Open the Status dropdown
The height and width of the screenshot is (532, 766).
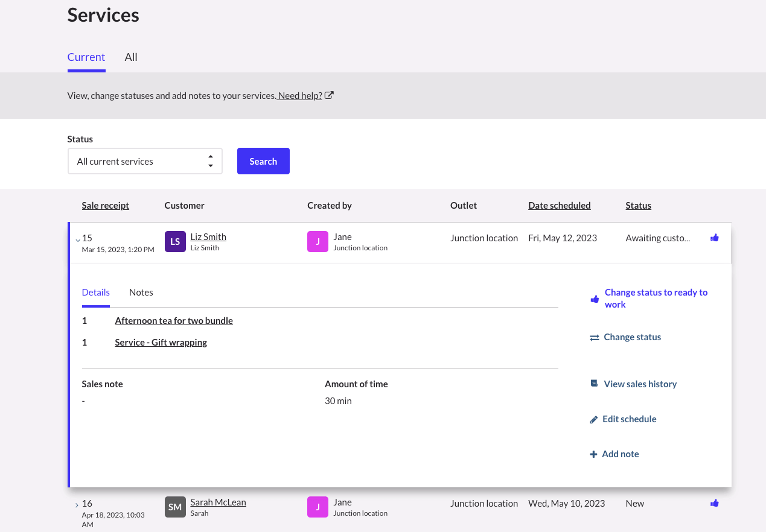(145, 161)
